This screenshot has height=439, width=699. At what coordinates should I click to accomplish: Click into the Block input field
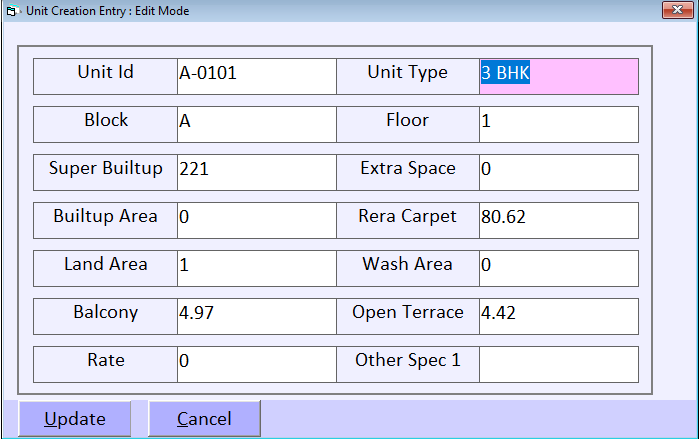pos(257,124)
